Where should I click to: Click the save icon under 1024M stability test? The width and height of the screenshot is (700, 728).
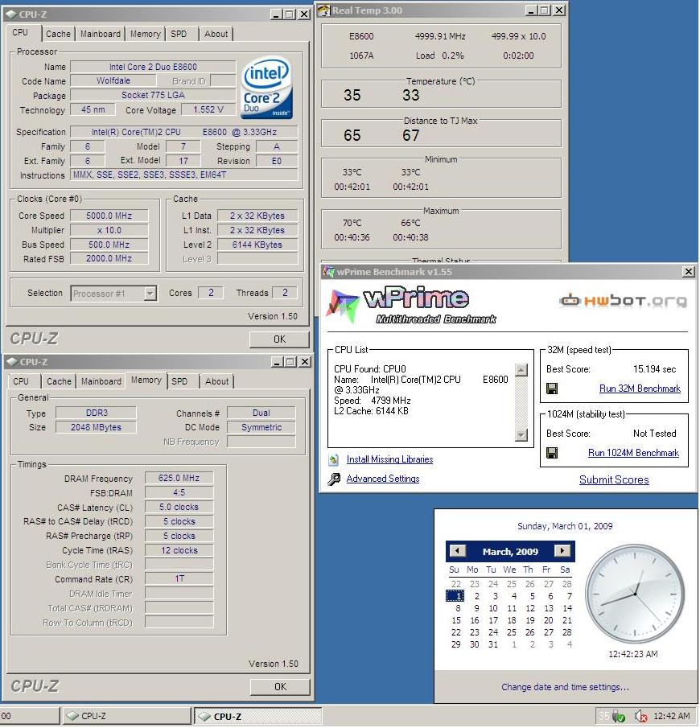point(552,453)
